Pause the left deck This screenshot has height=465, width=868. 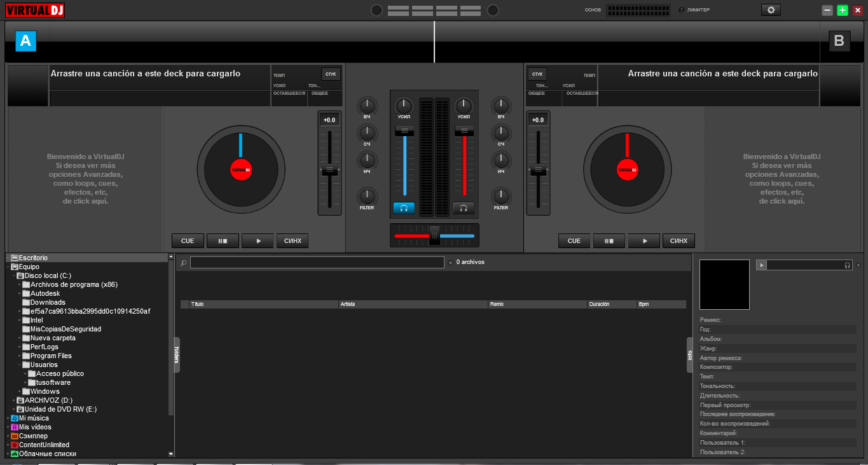point(223,241)
